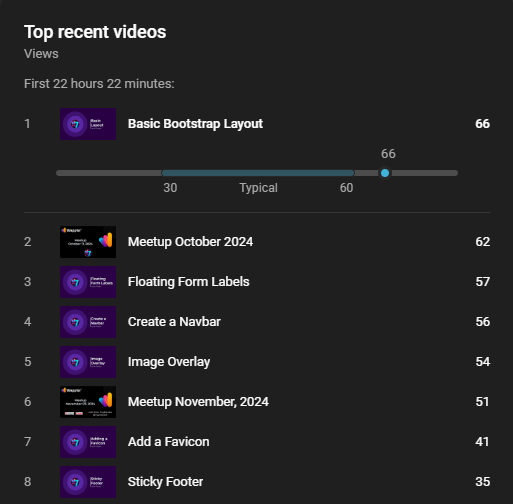Click the Basic Bootstrap Layout title
The width and height of the screenshot is (513, 504).
click(x=195, y=124)
